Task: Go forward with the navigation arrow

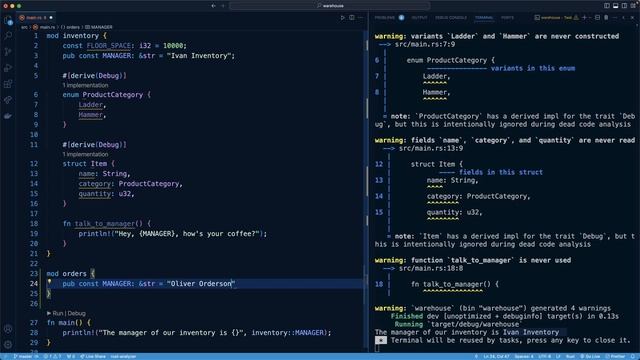Action: tap(223, 6)
